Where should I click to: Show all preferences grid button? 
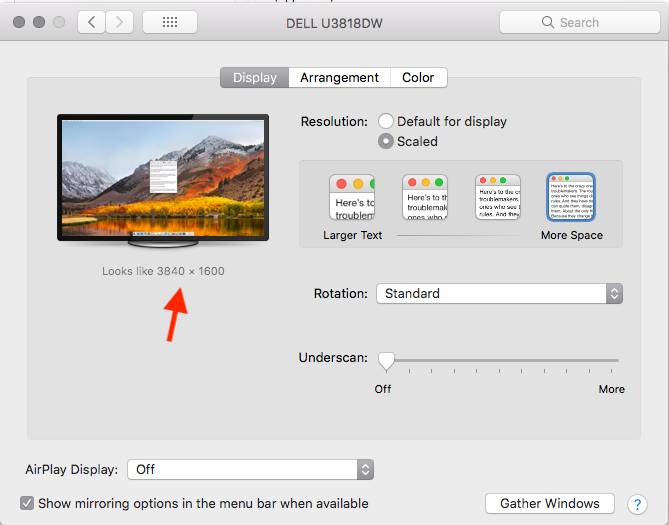click(x=170, y=22)
